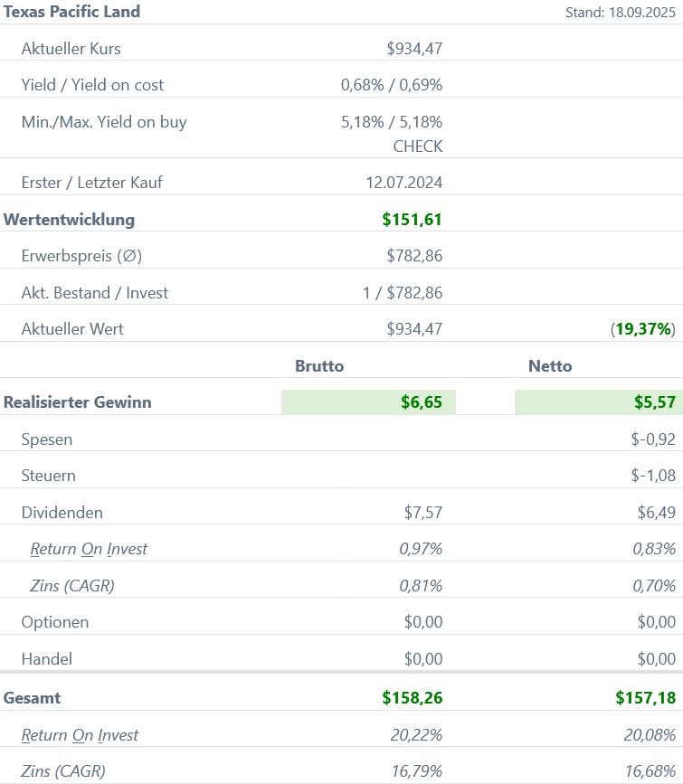Click the Wertentwicklung section header
Screen dimensions: 683x784
pos(69,219)
